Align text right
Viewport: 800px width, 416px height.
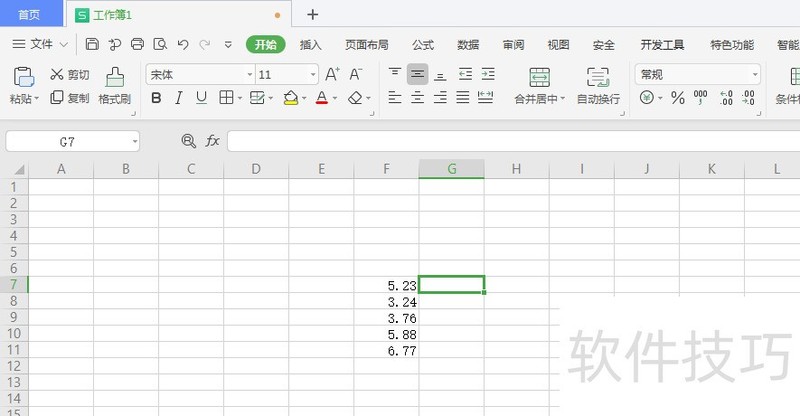click(x=440, y=97)
